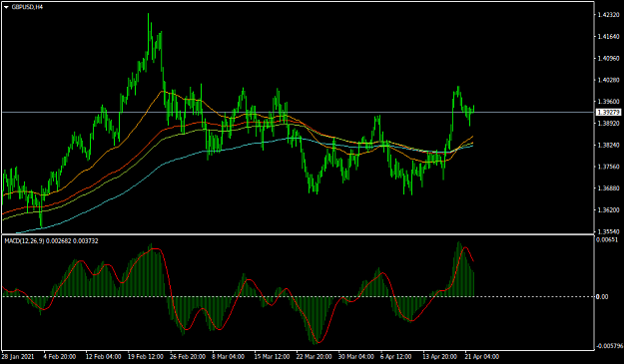Click price axis value 1.36880
624x364 pixels.
pos(608,188)
